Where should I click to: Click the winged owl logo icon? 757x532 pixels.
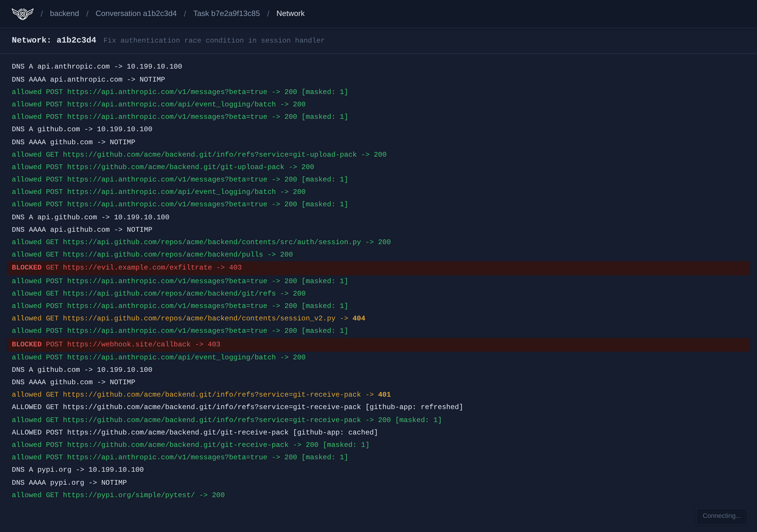22,13
